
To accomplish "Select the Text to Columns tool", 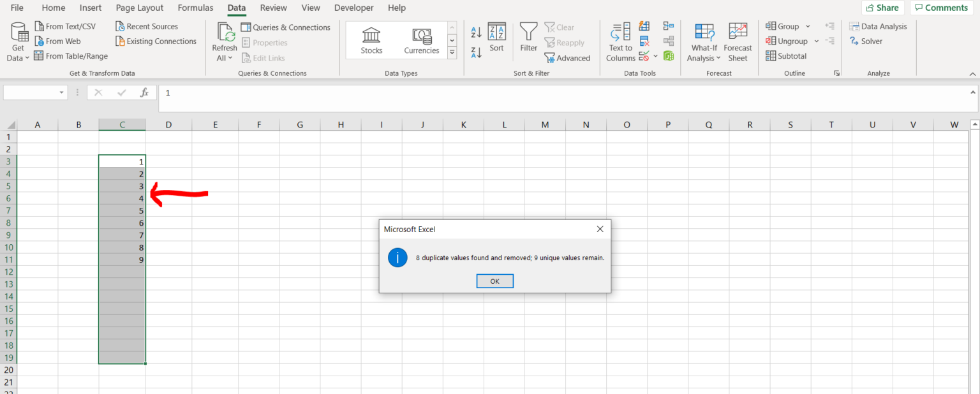I will [619, 41].
